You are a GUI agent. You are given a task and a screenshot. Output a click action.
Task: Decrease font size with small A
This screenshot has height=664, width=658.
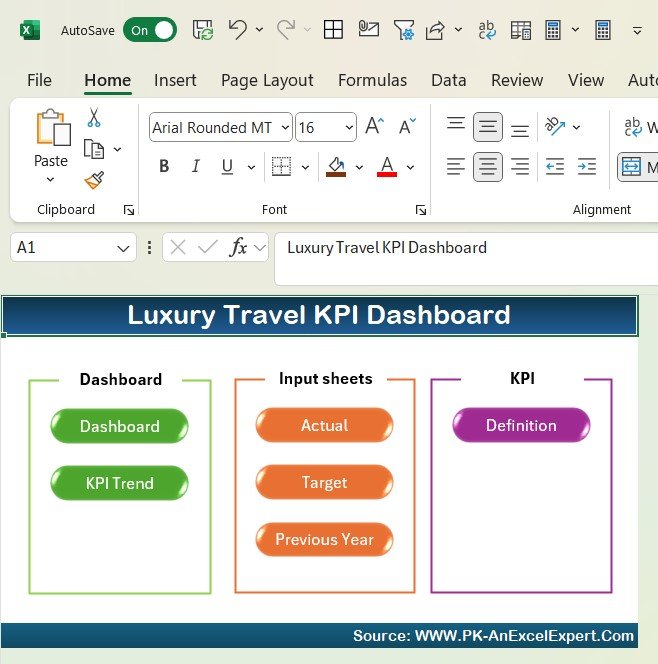tap(407, 126)
